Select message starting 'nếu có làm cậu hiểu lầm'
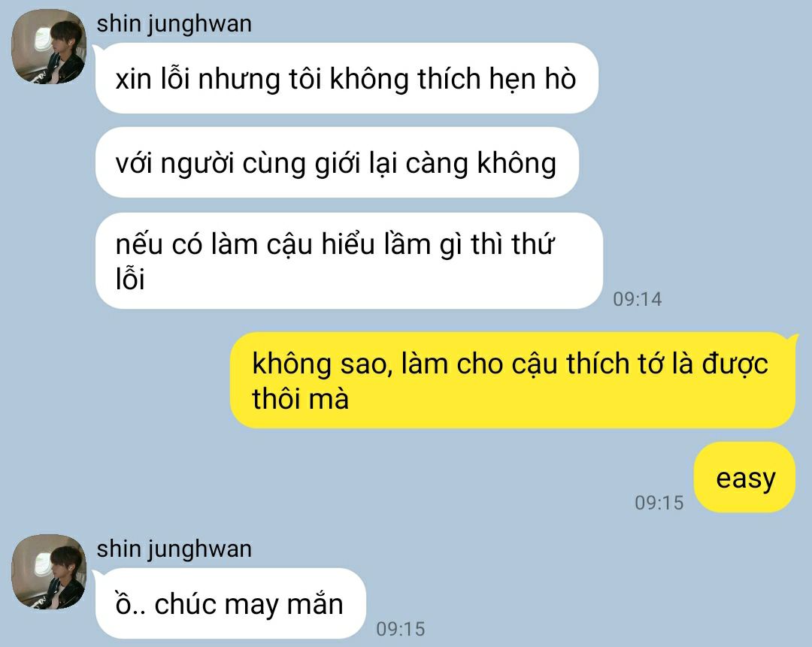The image size is (812, 647). pyautogui.click(x=349, y=260)
